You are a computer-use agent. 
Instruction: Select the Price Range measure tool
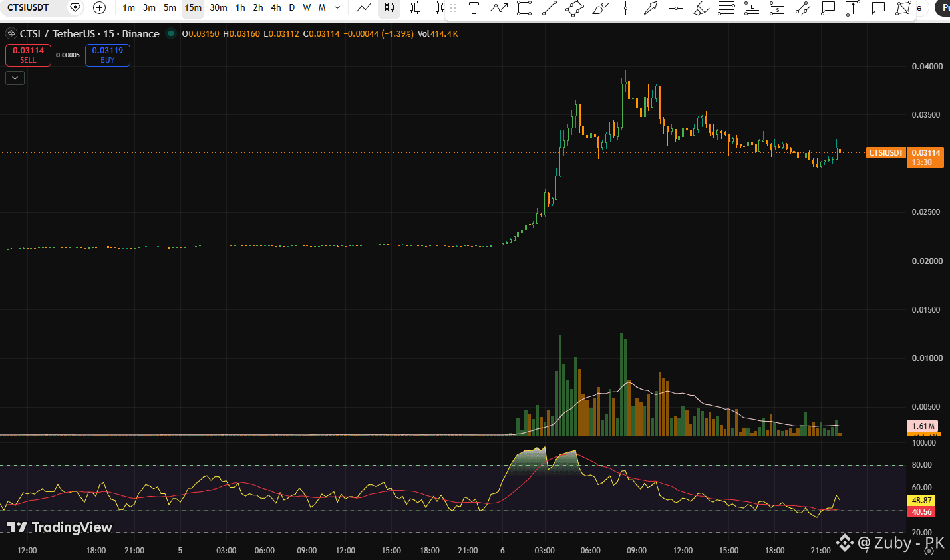pyautogui.click(x=853, y=8)
